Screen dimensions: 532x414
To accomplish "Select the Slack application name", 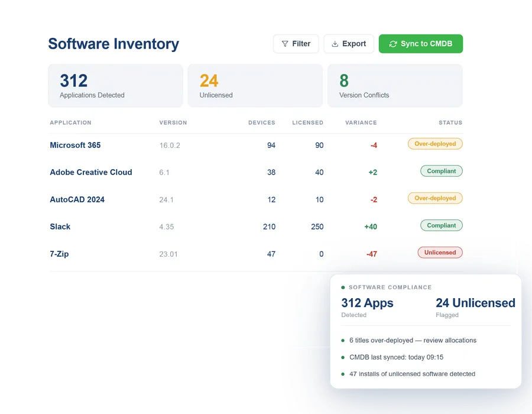I will [60, 227].
